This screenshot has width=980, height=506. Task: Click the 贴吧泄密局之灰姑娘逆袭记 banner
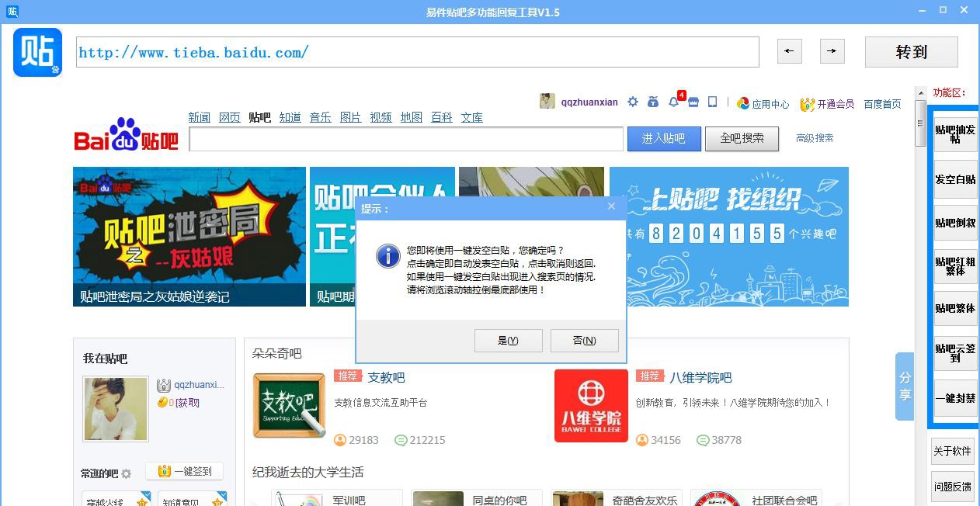[x=189, y=237]
